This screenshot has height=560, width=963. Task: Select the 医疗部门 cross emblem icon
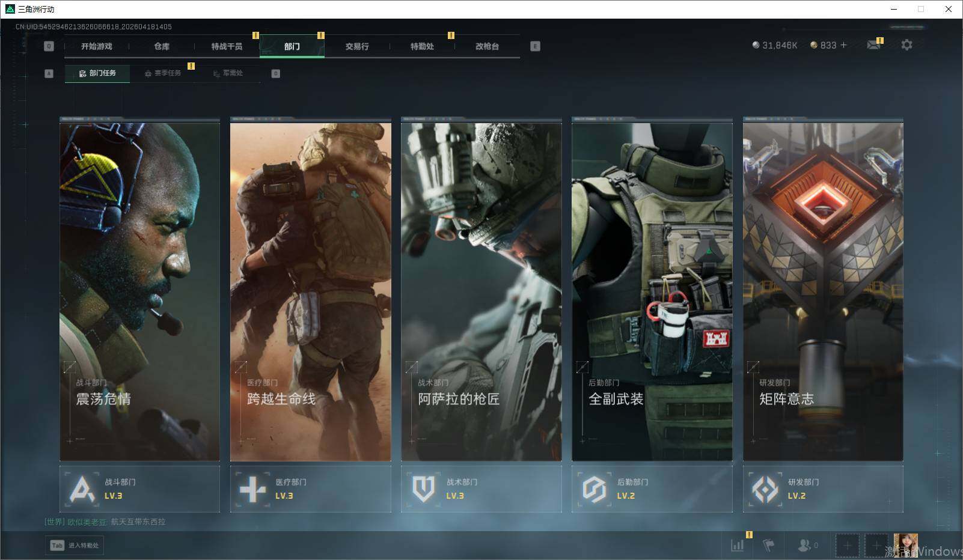[x=252, y=489]
